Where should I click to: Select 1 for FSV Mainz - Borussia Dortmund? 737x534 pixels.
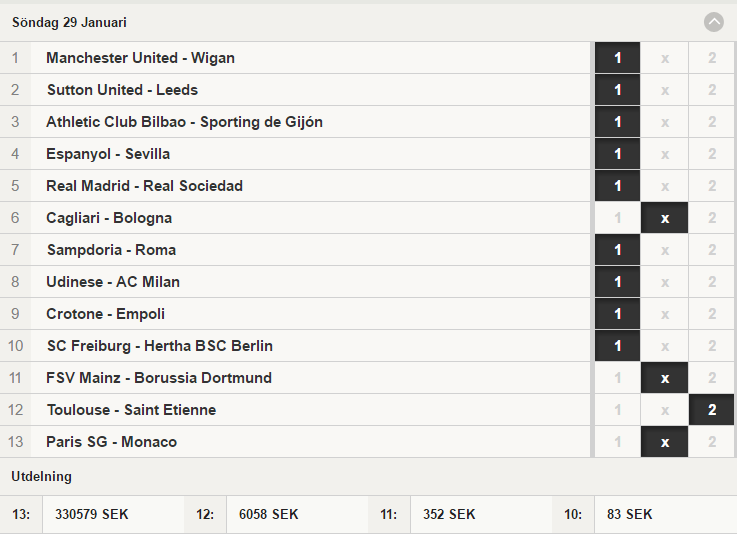(x=617, y=377)
